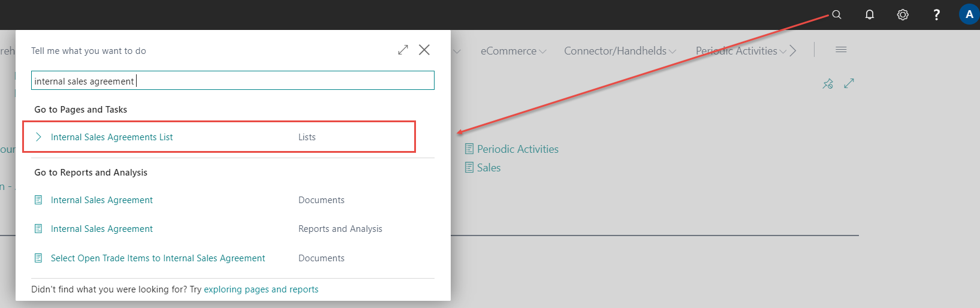Viewport: 980px width, 308px height.
Task: Open the hamburger menu icon
Action: 841,50
